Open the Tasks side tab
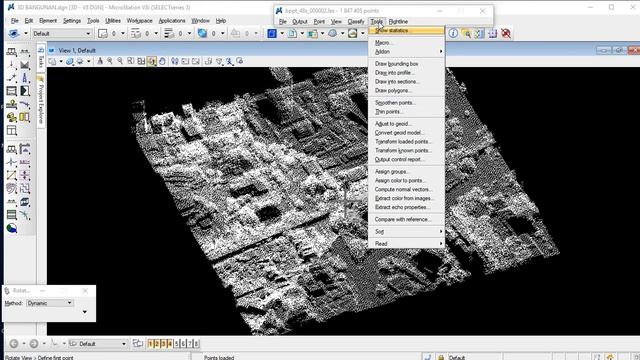The height and width of the screenshot is (360, 640). click(x=41, y=58)
